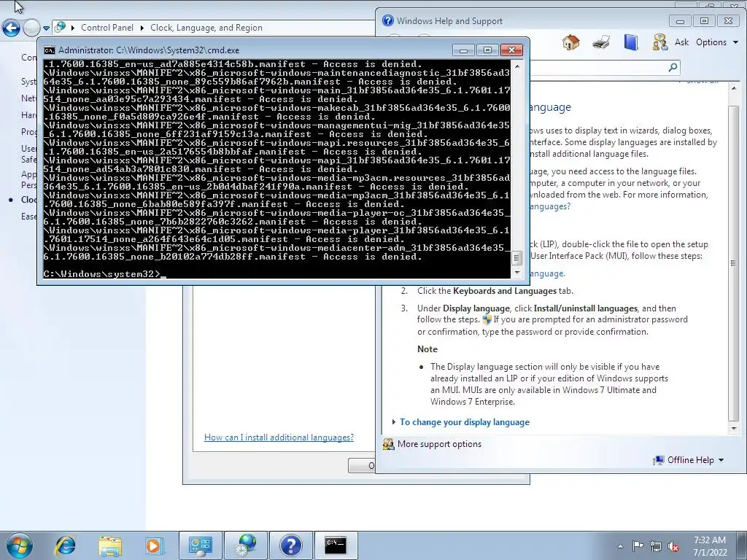Click the Back arrow in Control Panel

[12, 28]
